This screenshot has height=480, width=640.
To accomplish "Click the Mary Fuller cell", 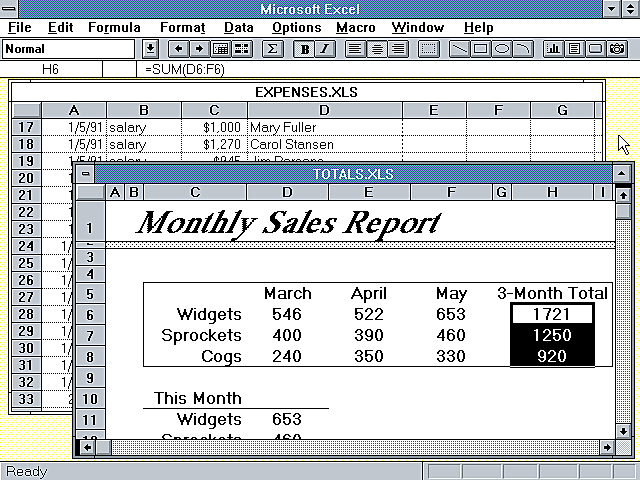I will (x=324, y=127).
